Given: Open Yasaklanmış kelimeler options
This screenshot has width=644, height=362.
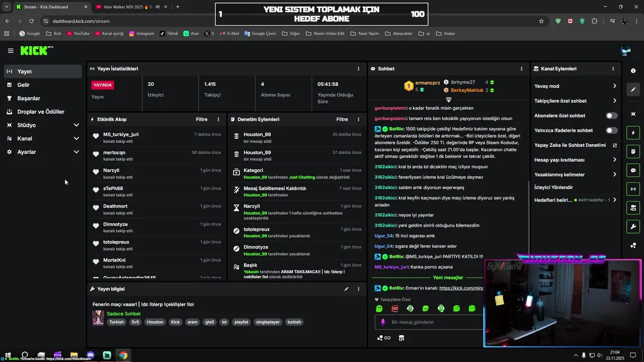Looking at the screenshot, I should [576, 175].
